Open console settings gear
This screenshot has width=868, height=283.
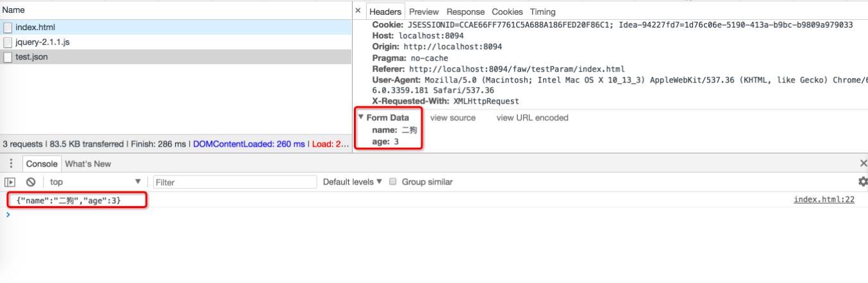[x=862, y=182]
